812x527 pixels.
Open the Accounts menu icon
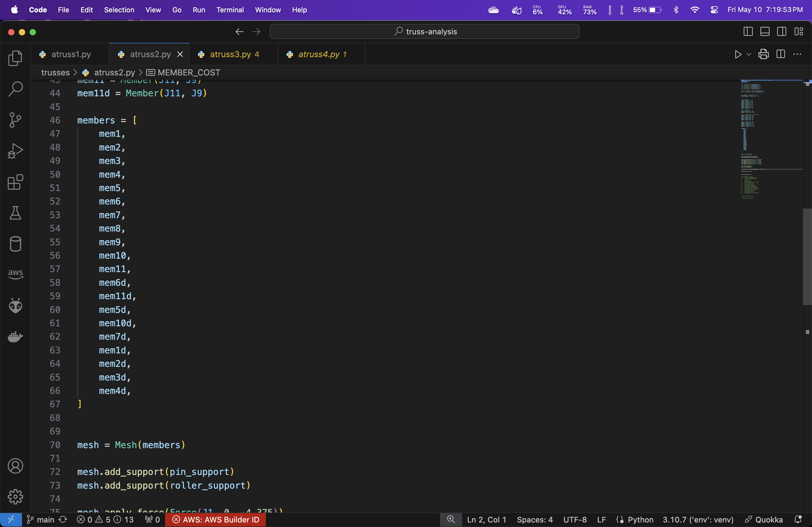pyautogui.click(x=15, y=466)
